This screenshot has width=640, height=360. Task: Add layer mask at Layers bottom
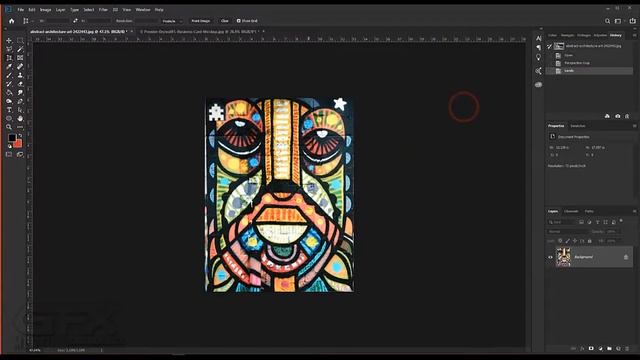tap(591, 349)
